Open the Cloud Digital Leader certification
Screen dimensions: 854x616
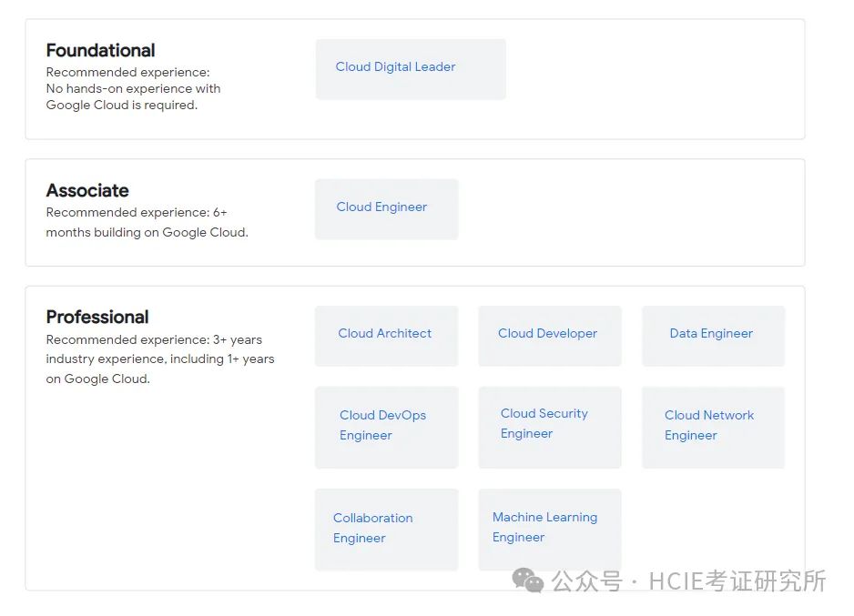click(411, 69)
